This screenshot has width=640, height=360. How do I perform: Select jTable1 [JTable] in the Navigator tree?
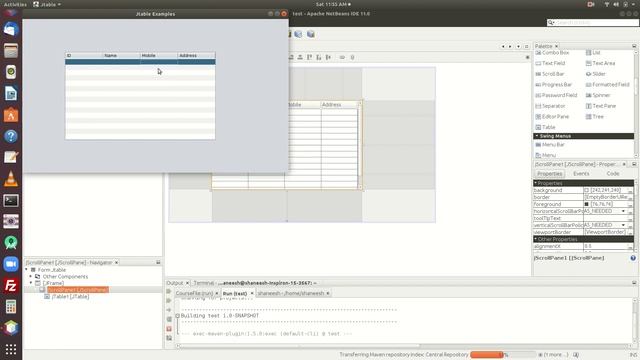point(70,296)
